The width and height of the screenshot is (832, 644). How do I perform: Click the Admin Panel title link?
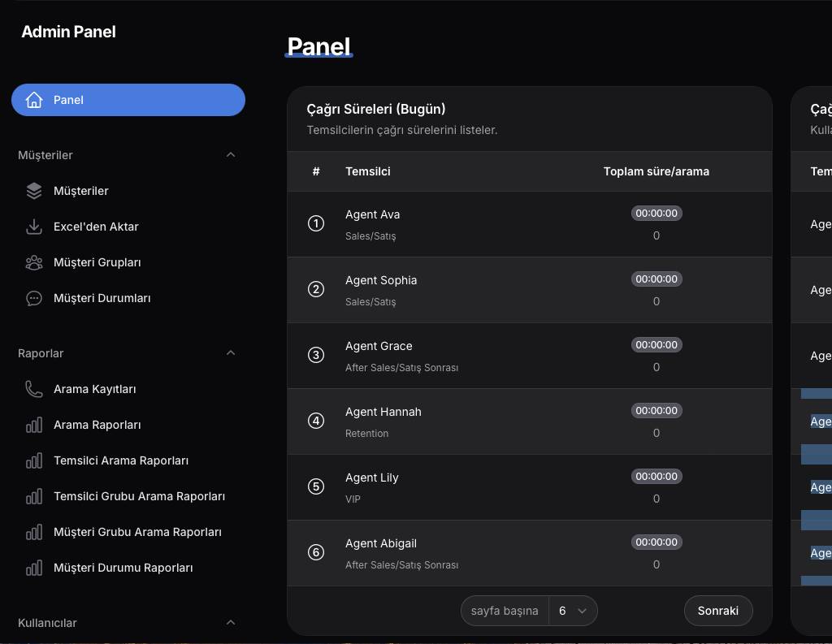tap(68, 32)
